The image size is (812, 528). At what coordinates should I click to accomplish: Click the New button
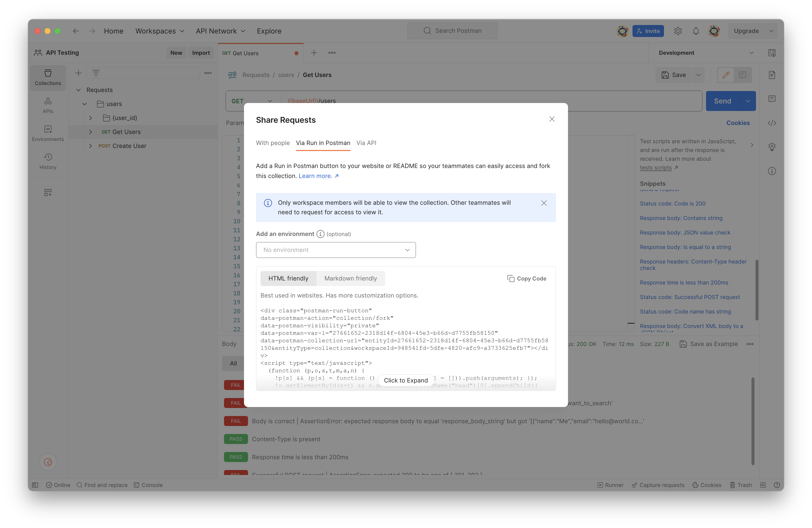176,53
